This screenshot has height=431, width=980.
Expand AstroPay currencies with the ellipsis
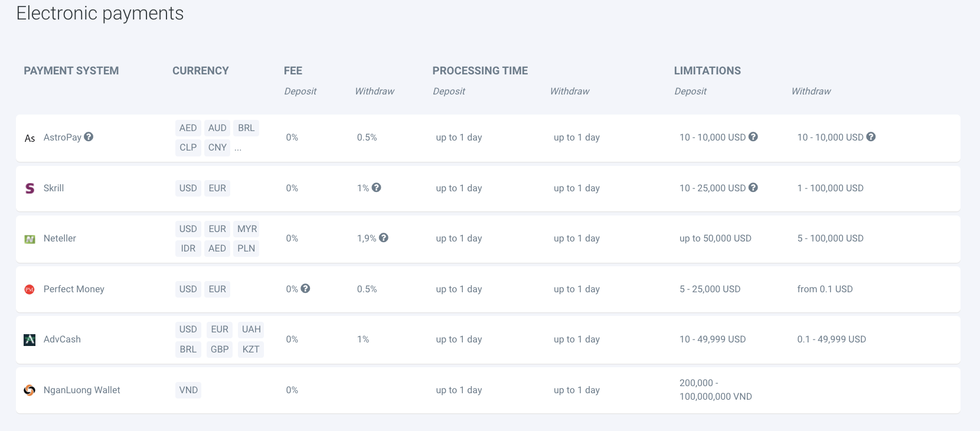(x=238, y=148)
